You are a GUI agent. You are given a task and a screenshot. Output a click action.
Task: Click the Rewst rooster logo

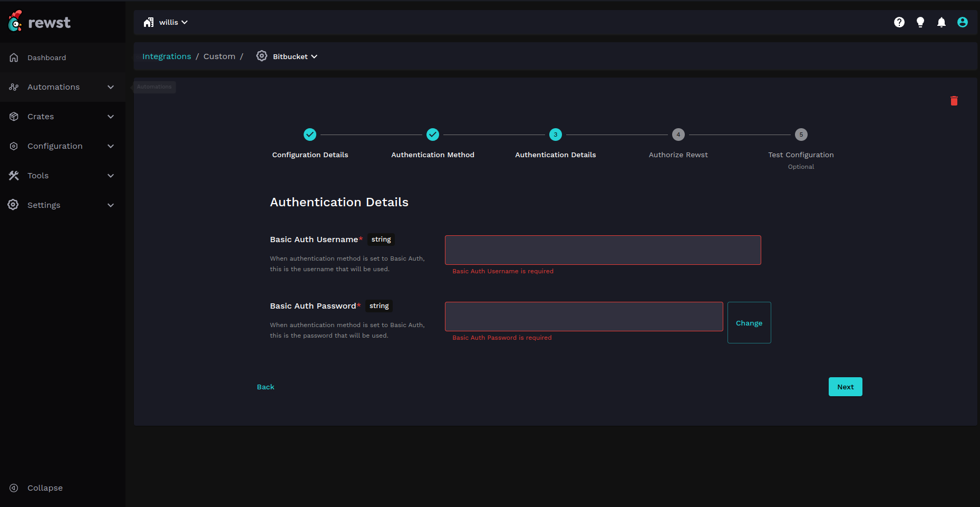point(15,22)
